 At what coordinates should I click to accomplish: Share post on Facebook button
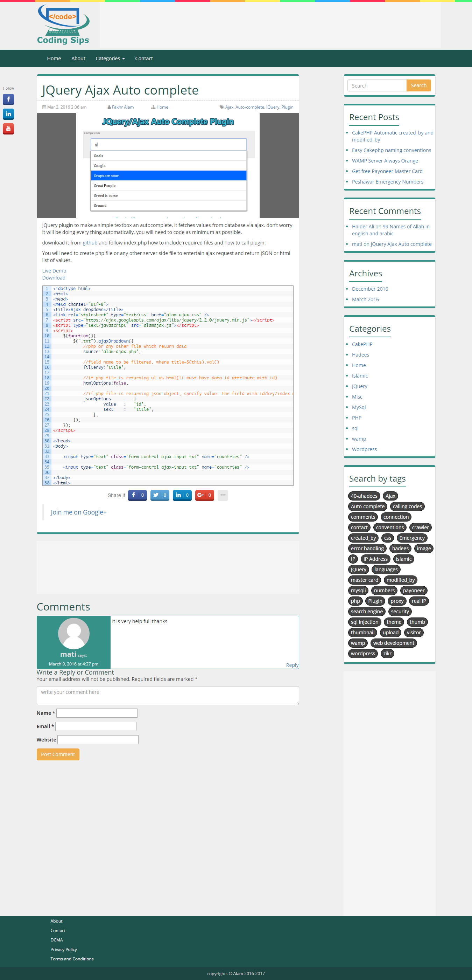click(137, 495)
